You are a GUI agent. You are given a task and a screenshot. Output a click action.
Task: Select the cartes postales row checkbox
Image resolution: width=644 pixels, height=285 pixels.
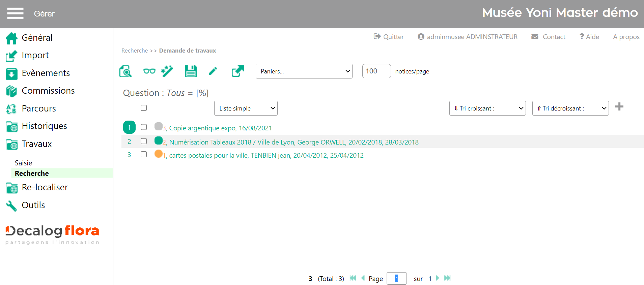click(144, 154)
